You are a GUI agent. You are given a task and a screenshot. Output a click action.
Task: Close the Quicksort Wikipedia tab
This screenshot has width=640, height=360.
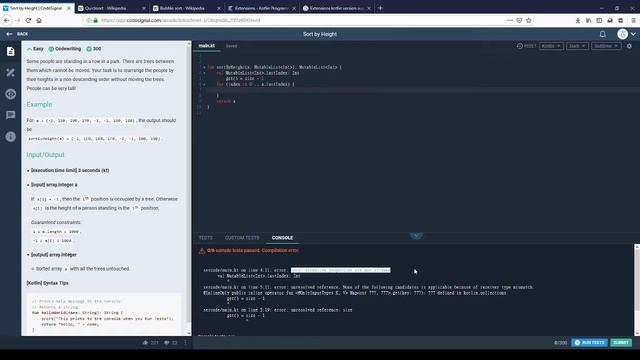[x=144, y=8]
